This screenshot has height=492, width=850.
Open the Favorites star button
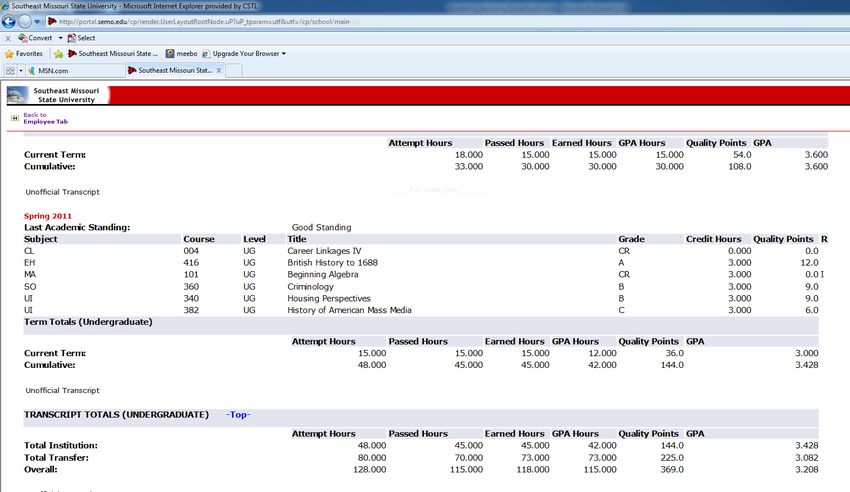[x=24, y=54]
